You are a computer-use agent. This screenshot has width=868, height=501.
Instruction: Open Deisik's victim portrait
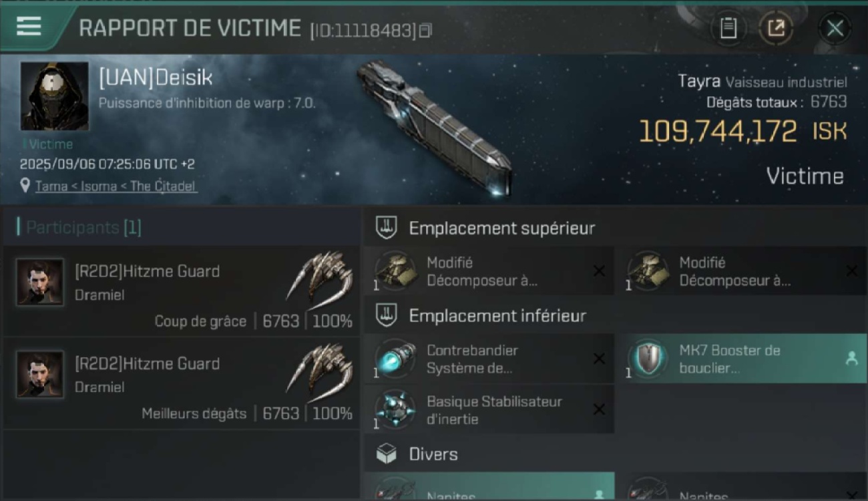point(54,96)
